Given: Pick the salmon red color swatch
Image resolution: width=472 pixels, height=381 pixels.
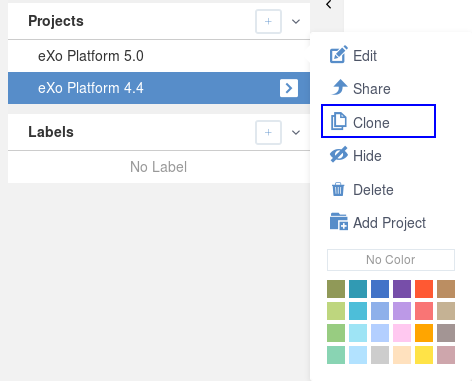Looking at the screenshot, I should [x=424, y=311].
